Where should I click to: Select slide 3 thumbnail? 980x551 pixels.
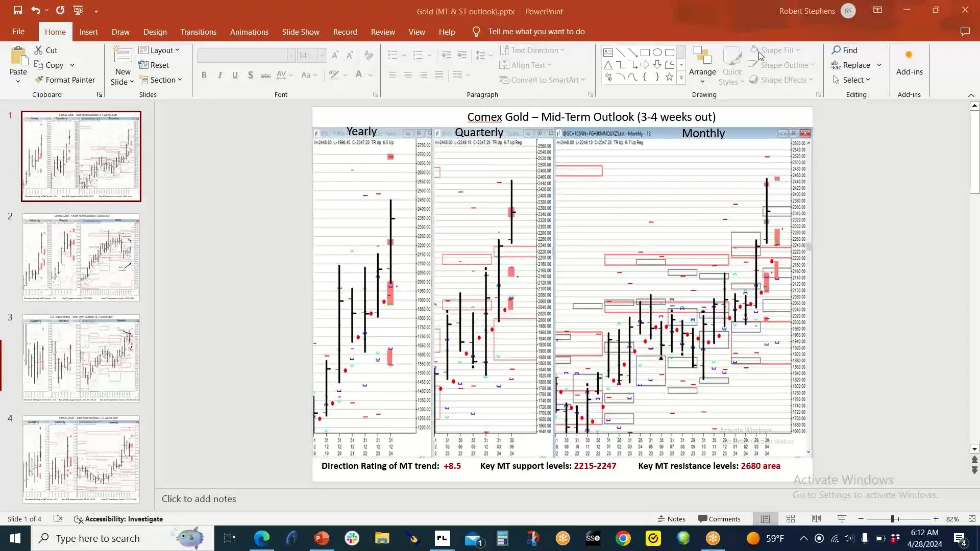coord(81,358)
